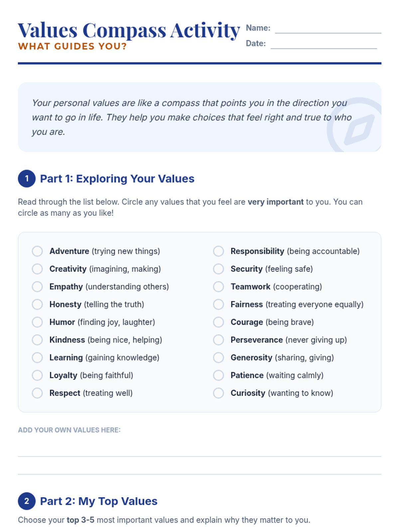Viewport: 399px width, 532px height.
Task: Choose the Honesty value circle
Action: [37, 304]
